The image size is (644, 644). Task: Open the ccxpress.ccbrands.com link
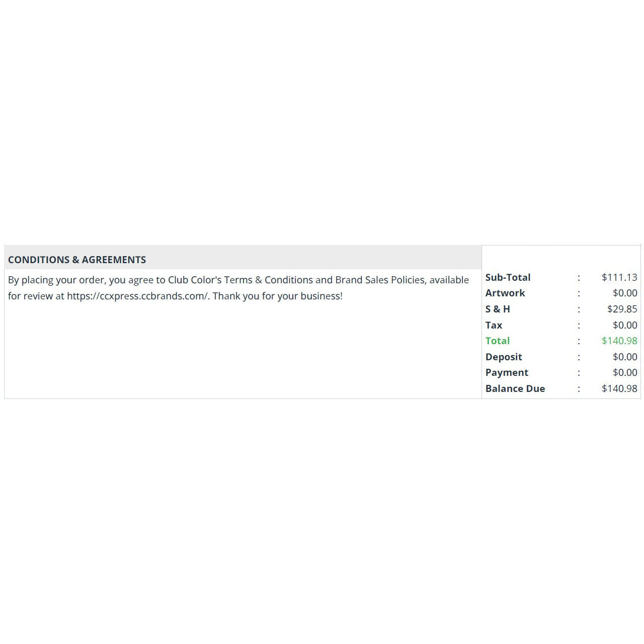coord(137,296)
